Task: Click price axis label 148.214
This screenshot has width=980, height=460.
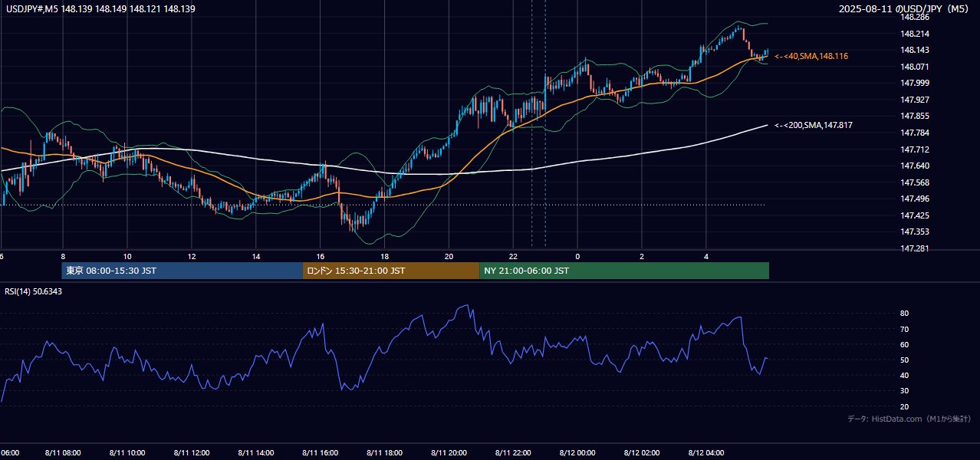Action: point(914,34)
